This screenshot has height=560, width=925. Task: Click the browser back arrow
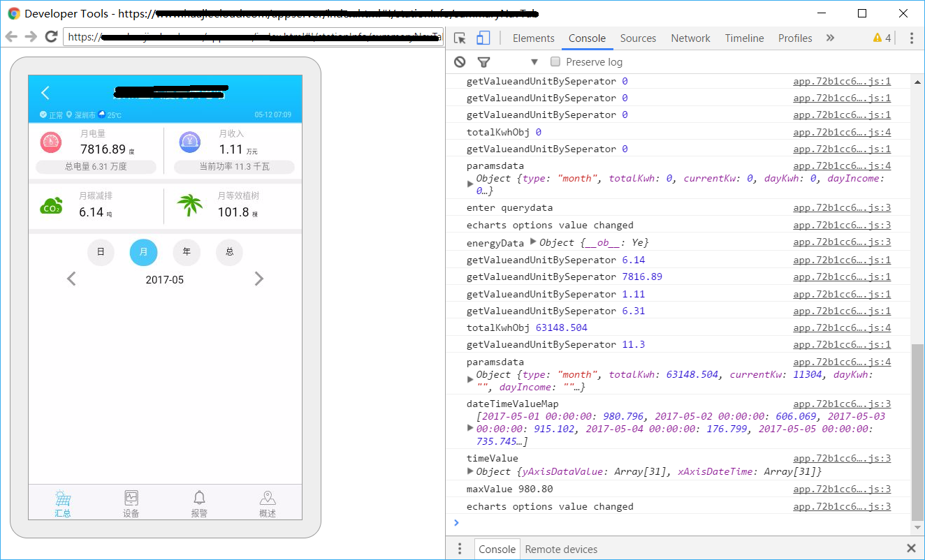pyautogui.click(x=11, y=37)
